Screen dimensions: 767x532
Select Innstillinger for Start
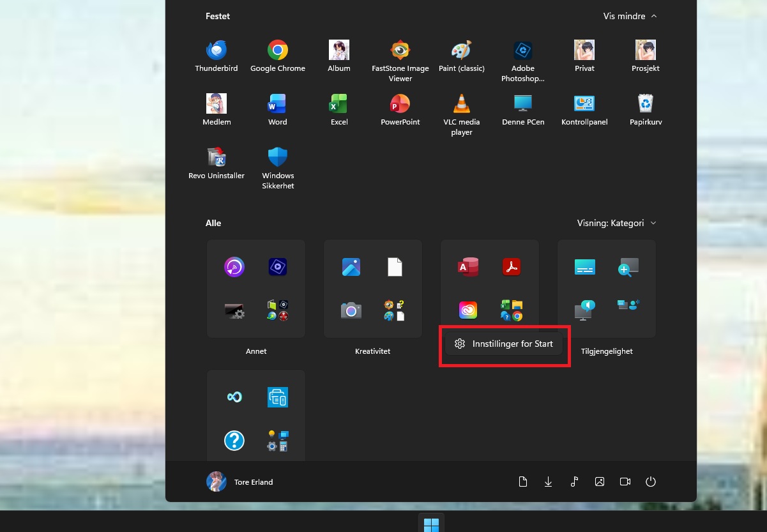coord(504,344)
